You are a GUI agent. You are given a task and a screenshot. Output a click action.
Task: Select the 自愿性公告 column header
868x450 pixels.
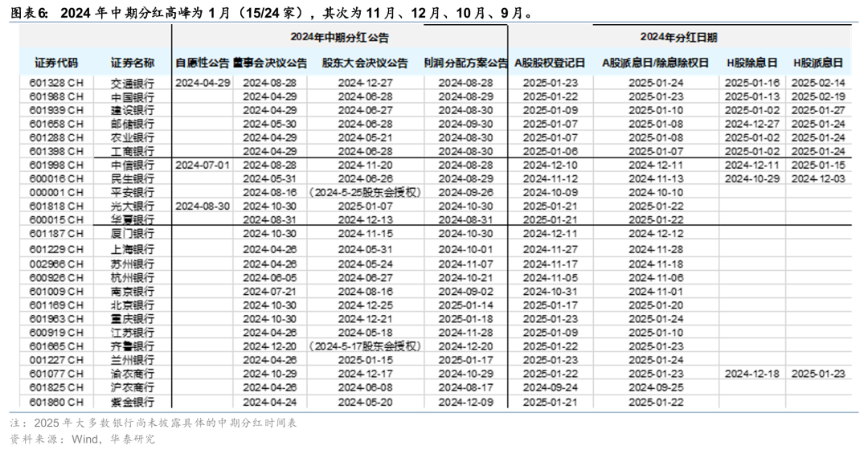(202, 63)
